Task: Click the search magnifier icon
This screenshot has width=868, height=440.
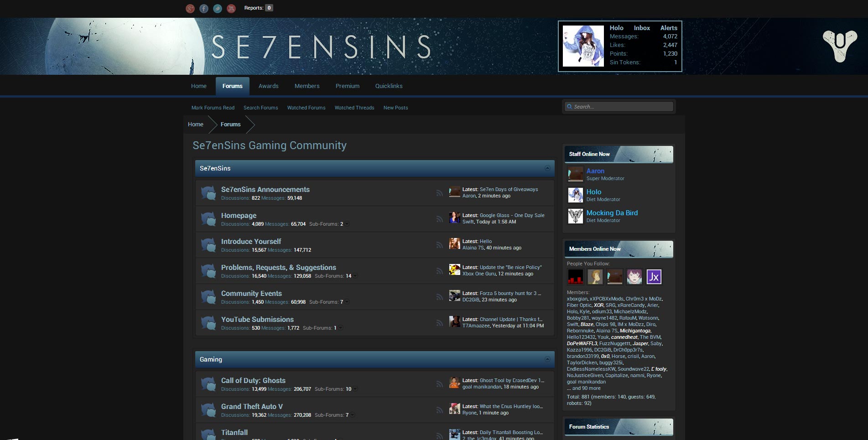Action: pos(569,107)
